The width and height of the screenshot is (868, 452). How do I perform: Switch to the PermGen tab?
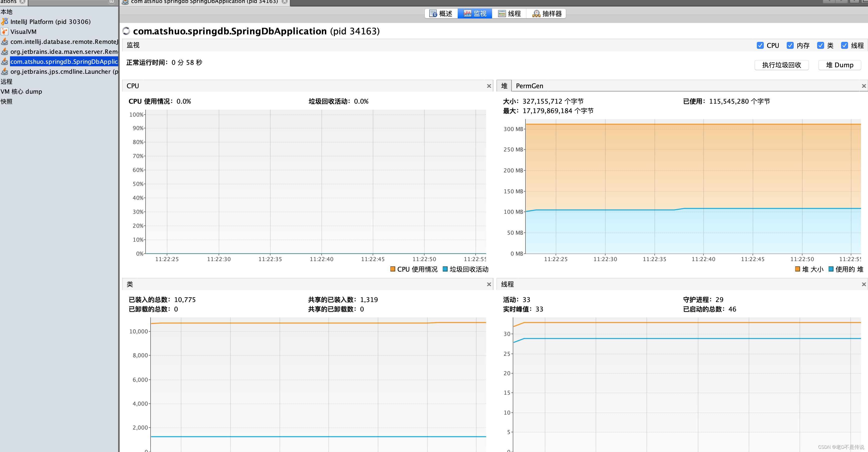pyautogui.click(x=529, y=86)
